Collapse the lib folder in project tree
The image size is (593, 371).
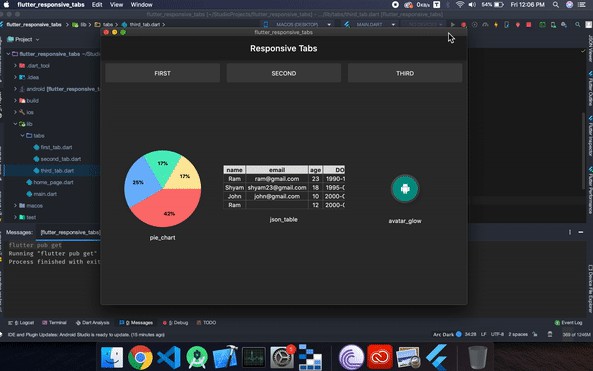click(x=16, y=124)
